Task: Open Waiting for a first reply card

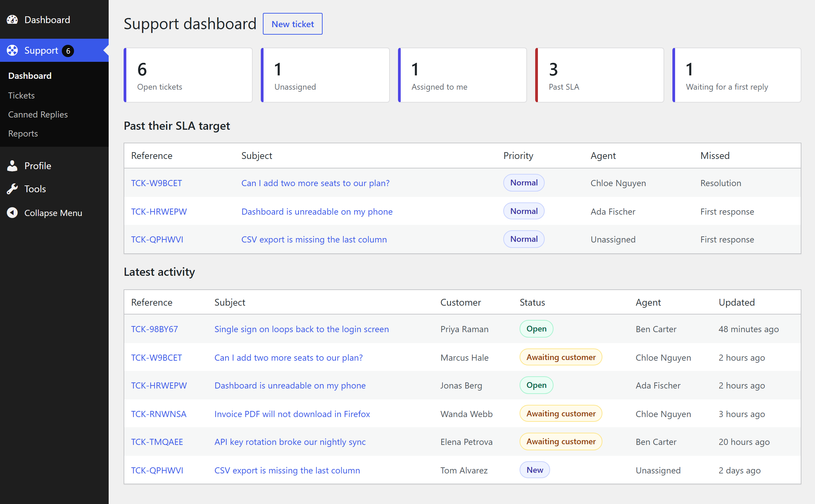Action: pos(737,75)
